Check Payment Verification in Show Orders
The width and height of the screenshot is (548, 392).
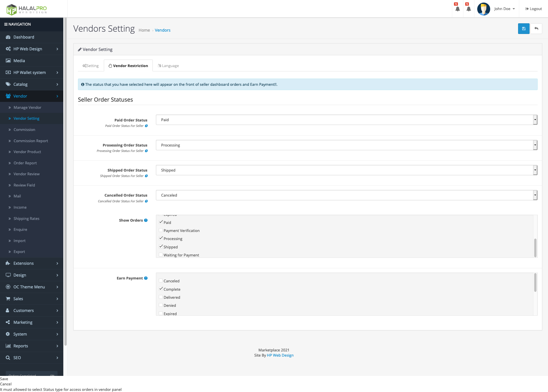(x=161, y=230)
